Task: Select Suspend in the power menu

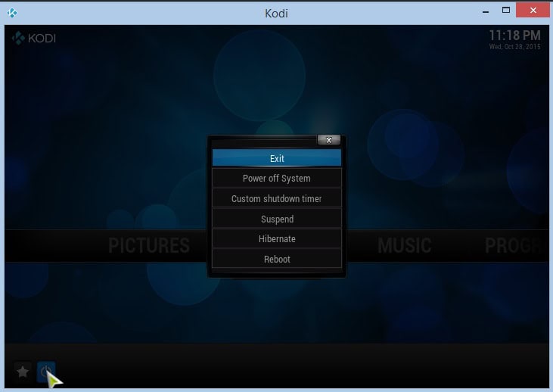Action: tap(277, 219)
